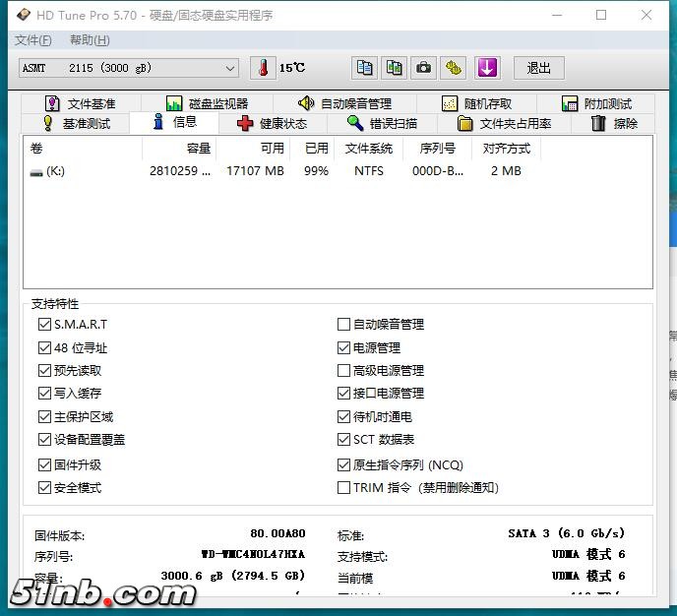Open the 健康状态 health tab

(273, 123)
